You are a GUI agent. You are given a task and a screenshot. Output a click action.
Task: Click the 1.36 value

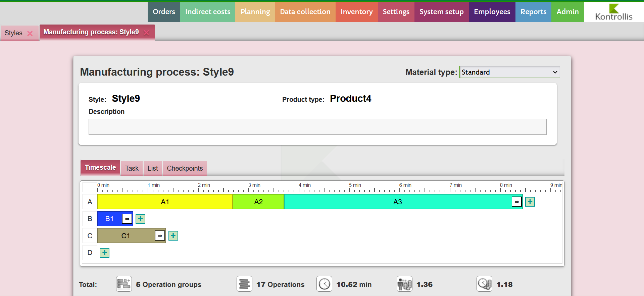(425, 285)
